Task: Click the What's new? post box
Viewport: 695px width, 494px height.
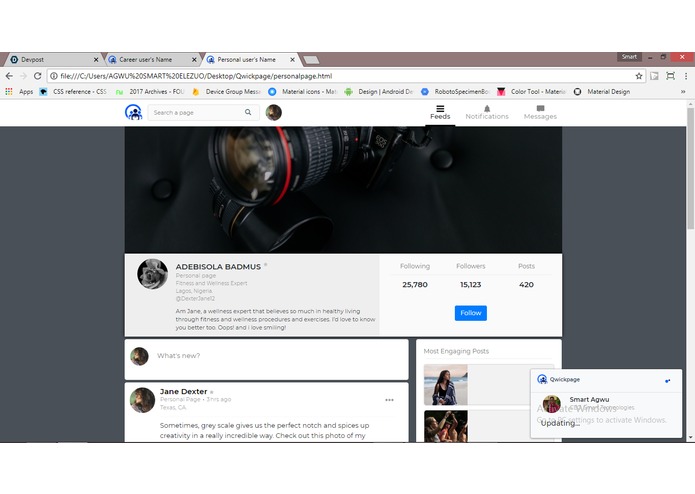Action: (x=266, y=359)
